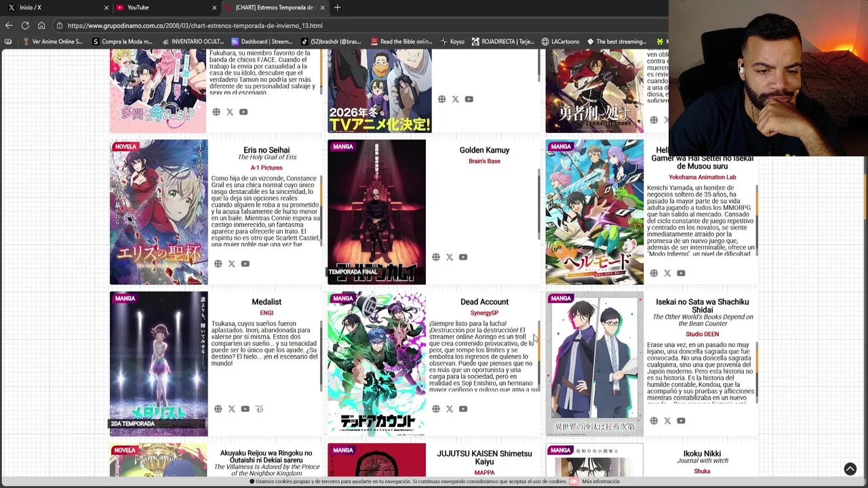Open the globe icon beside the 2026 TV anime poster

[x=441, y=99]
